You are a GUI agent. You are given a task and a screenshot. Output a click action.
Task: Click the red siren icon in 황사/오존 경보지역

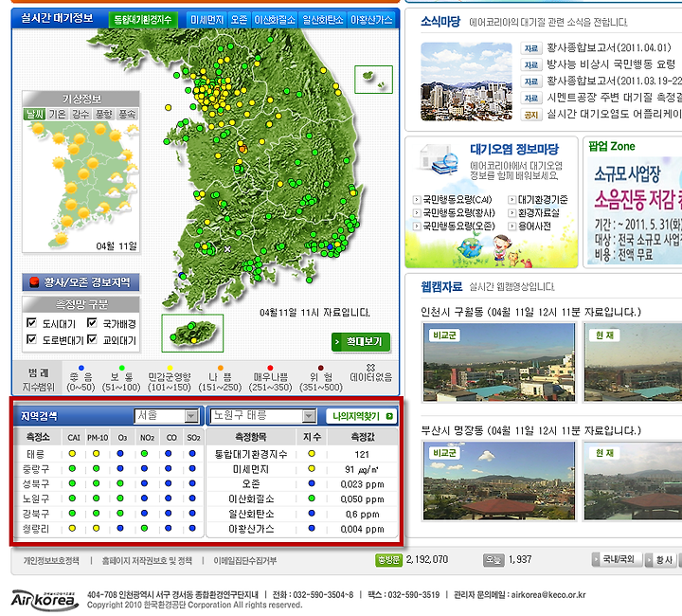pos(34,282)
